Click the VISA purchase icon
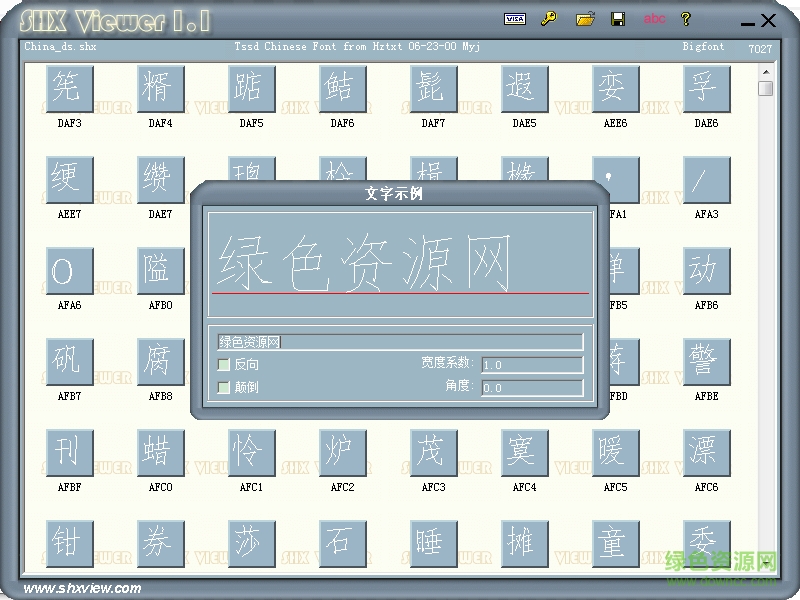800x600 pixels. 515,18
